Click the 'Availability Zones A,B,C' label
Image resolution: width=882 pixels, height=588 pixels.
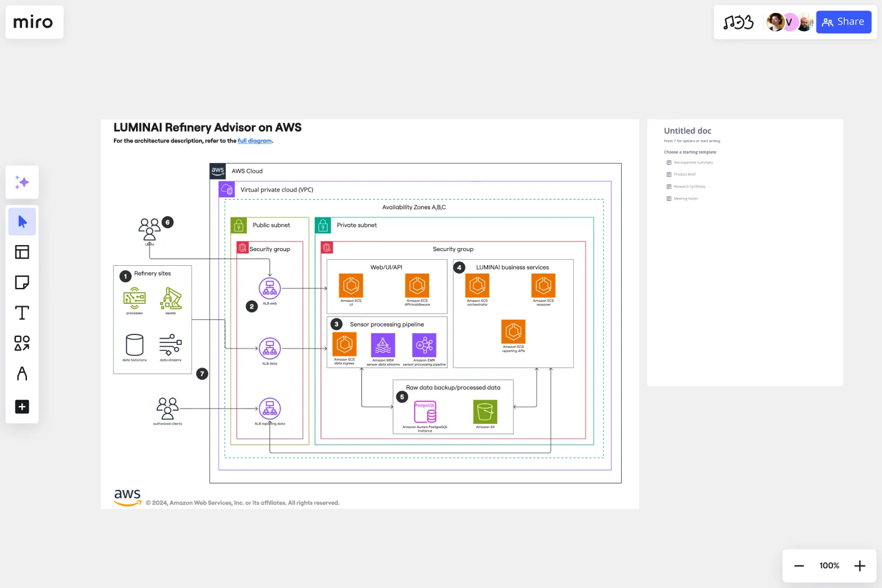[414, 208]
